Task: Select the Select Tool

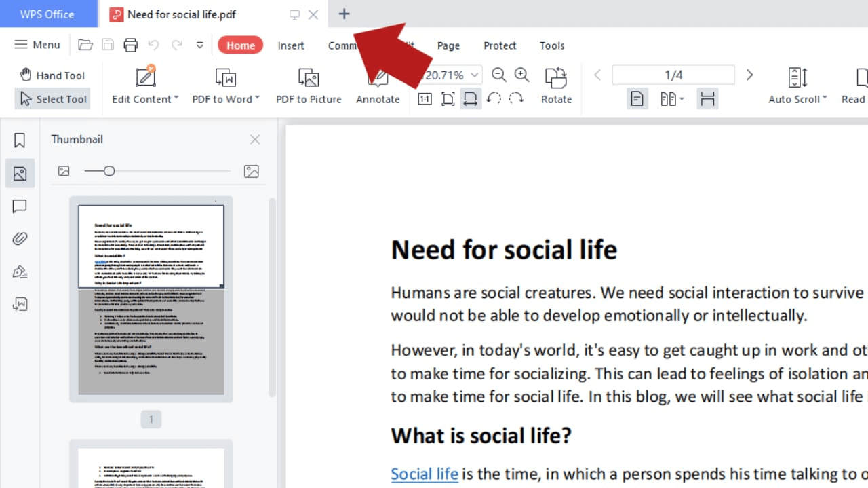Action: pos(52,99)
